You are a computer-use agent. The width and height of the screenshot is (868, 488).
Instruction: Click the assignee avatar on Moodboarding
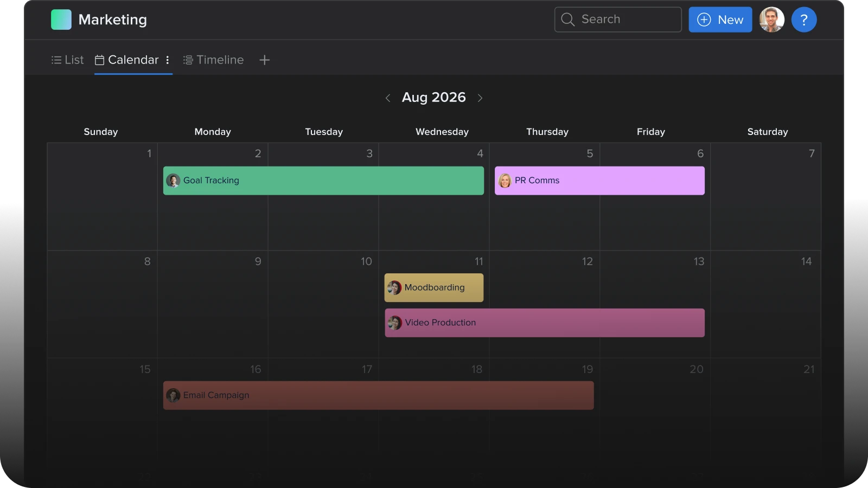tap(394, 288)
